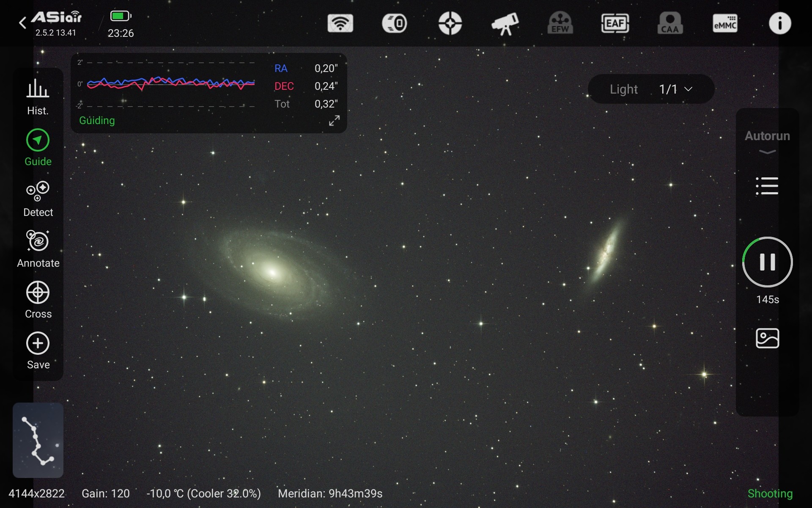Open the telescope mount settings
Viewport: 812px width, 508px height.
(505, 23)
